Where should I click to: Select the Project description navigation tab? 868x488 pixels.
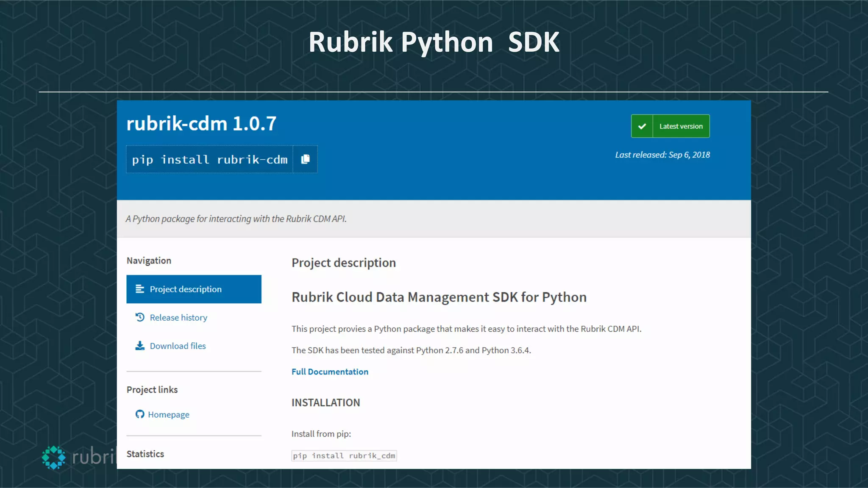pyautogui.click(x=194, y=289)
